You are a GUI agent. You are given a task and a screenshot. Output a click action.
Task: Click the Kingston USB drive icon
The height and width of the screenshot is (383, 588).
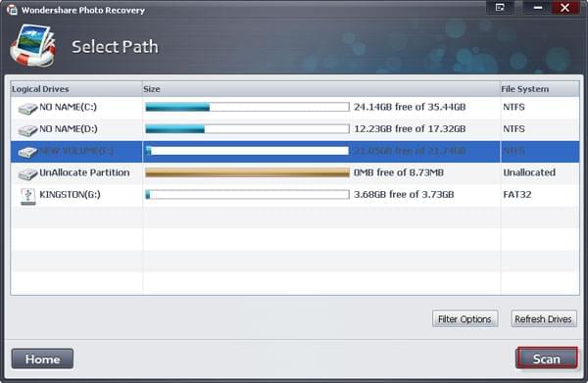[x=28, y=196]
